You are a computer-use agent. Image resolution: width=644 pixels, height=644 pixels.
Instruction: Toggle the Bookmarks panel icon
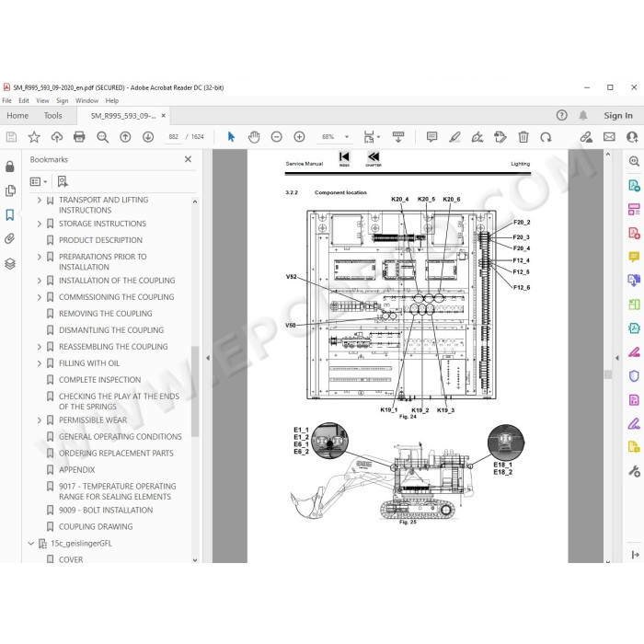(x=10, y=214)
